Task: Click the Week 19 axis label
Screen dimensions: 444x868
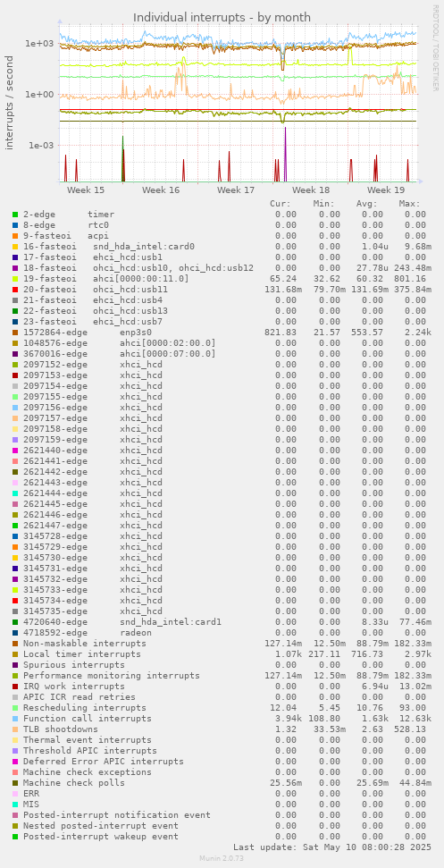Action: (x=386, y=190)
